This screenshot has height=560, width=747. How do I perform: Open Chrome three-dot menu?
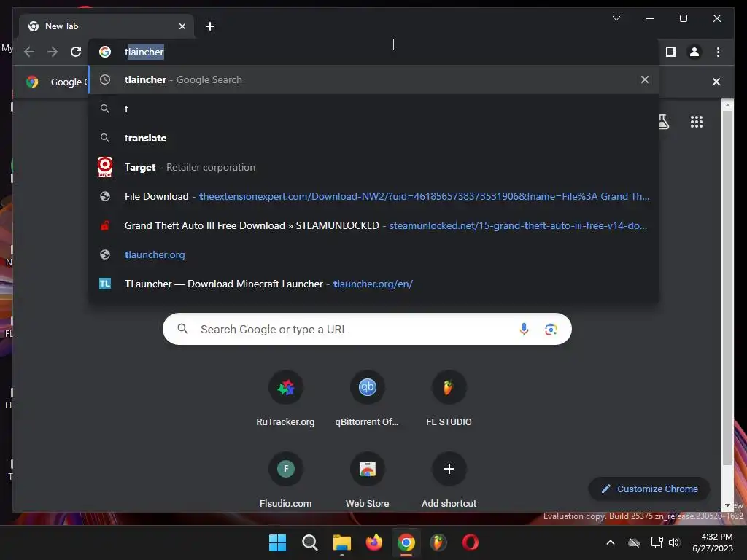click(718, 52)
